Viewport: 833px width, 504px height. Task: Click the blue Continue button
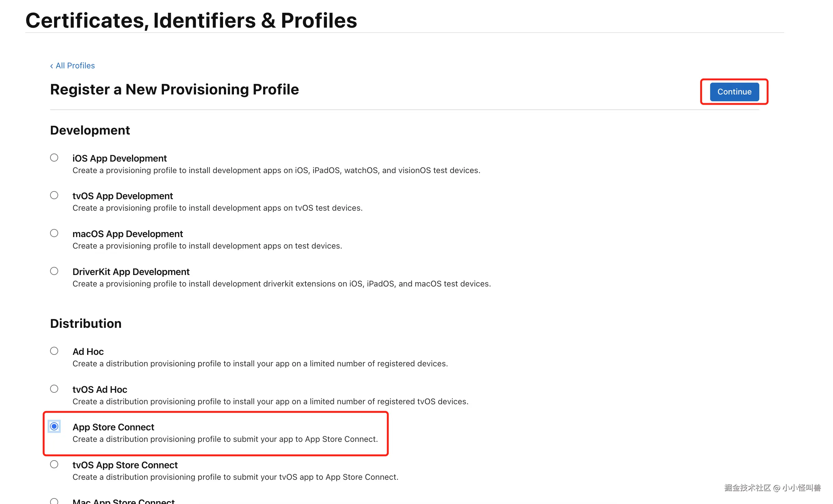pos(734,92)
